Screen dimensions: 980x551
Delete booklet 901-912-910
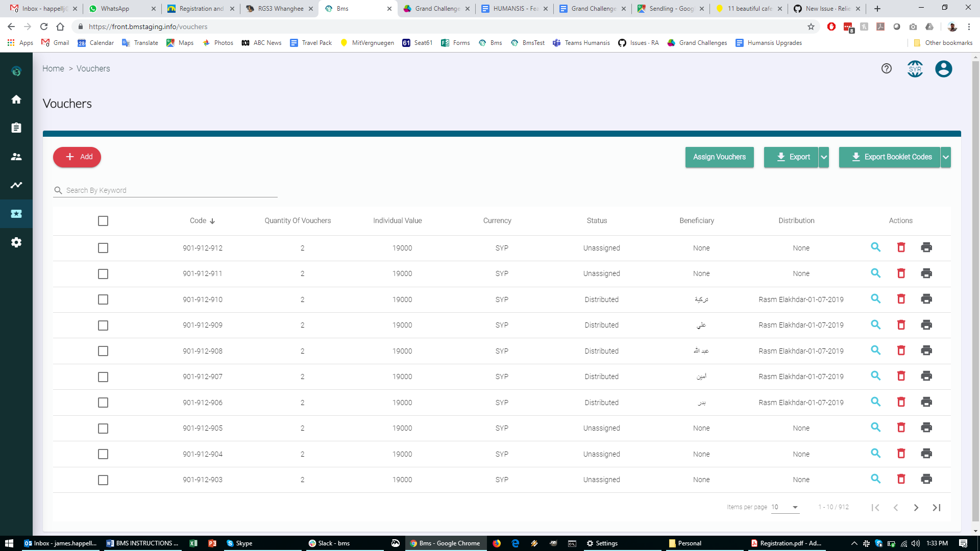pyautogui.click(x=901, y=299)
